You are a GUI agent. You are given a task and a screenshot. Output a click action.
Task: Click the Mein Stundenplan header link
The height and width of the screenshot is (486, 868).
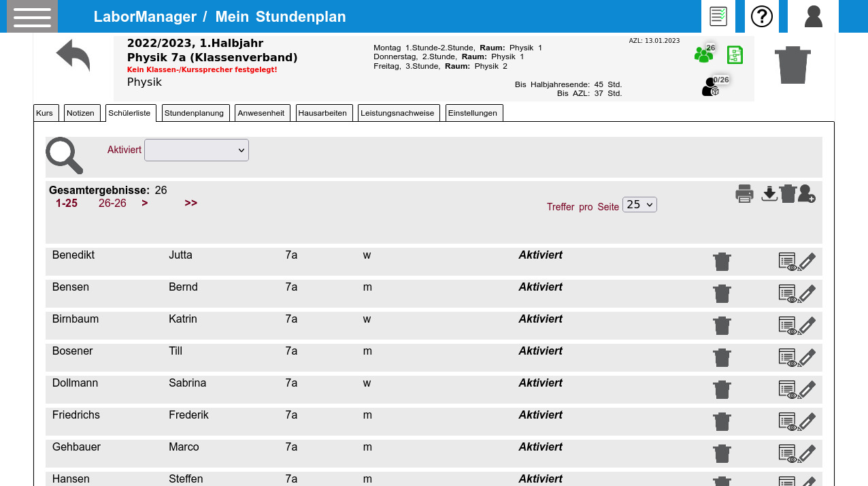(280, 17)
